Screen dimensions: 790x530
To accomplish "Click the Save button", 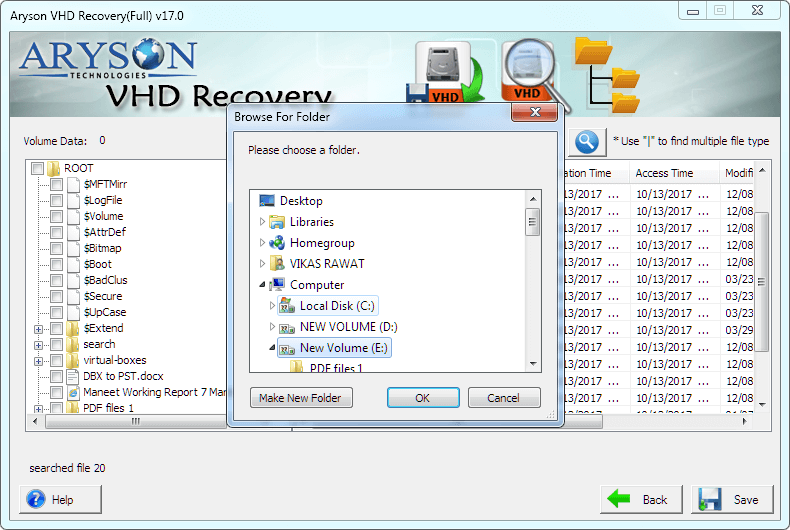I will tap(733, 499).
